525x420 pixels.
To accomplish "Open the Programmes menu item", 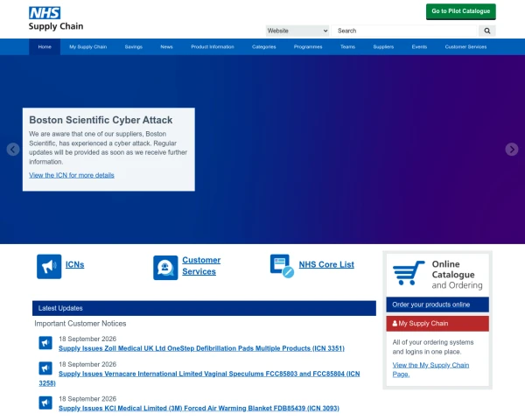I will [308, 47].
